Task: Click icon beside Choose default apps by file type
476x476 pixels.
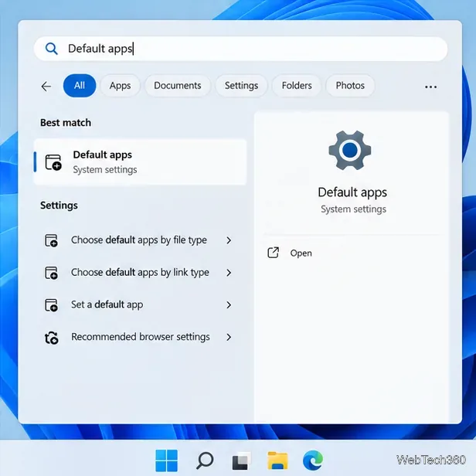Action: click(51, 240)
